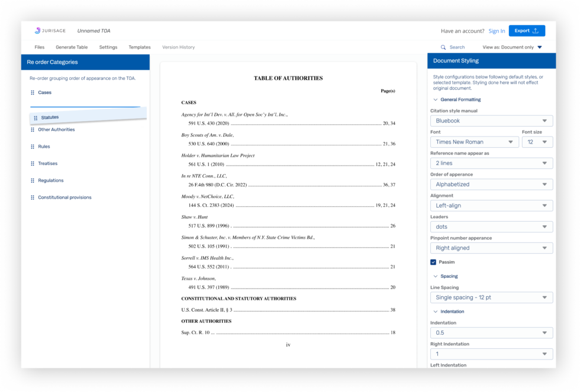580x392 pixels.
Task: Open the Indentation 0.5 dropdown
Action: 491,333
